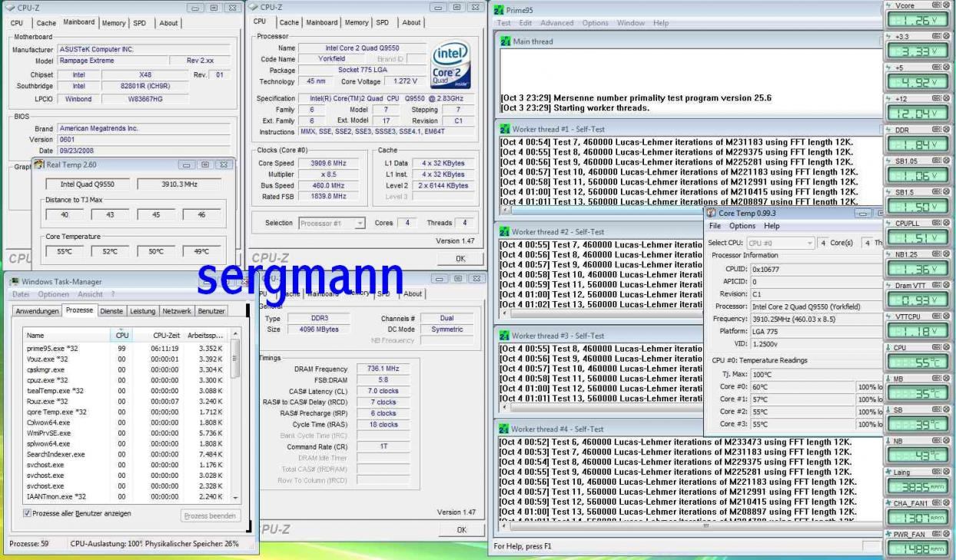Open the About tab in the CPU-Z Memory window

[413, 293]
